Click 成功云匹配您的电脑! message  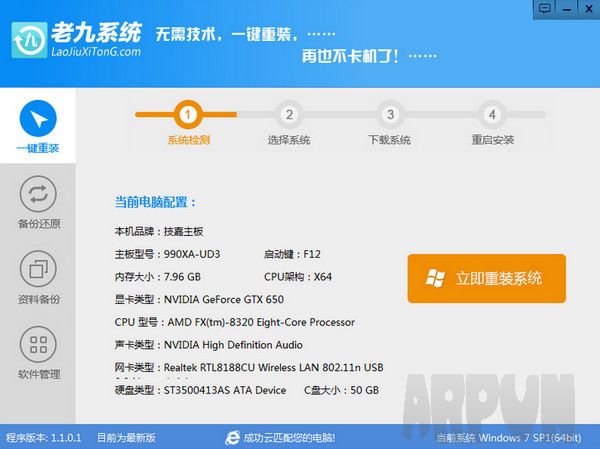pyautogui.click(x=289, y=438)
